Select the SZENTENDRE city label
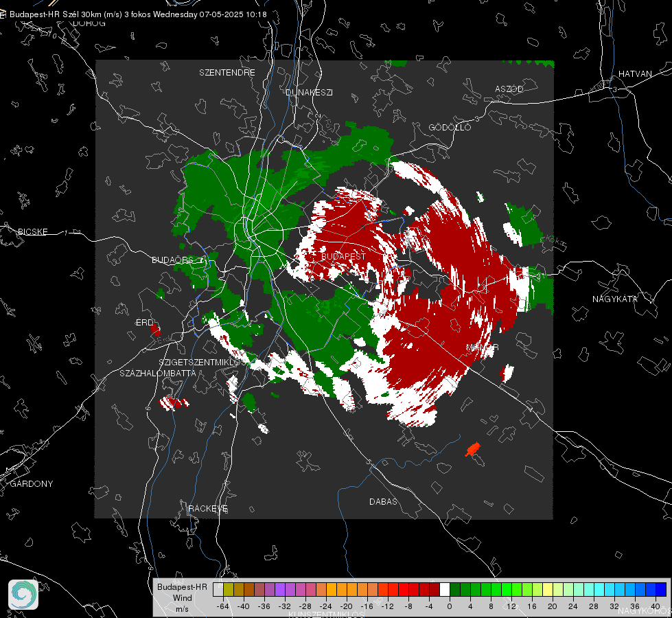The height and width of the screenshot is (618, 672). [227, 73]
